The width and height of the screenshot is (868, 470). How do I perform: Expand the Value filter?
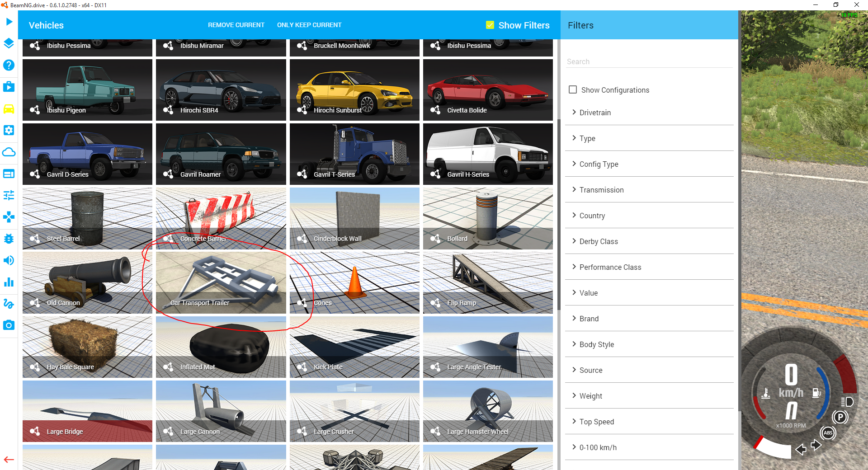(x=649, y=293)
